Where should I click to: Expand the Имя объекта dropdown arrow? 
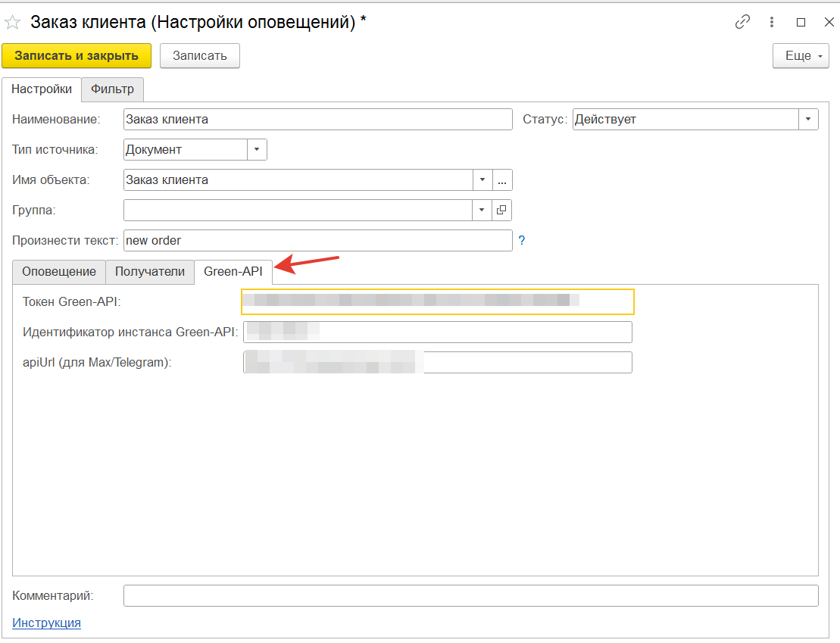pyautogui.click(x=482, y=179)
